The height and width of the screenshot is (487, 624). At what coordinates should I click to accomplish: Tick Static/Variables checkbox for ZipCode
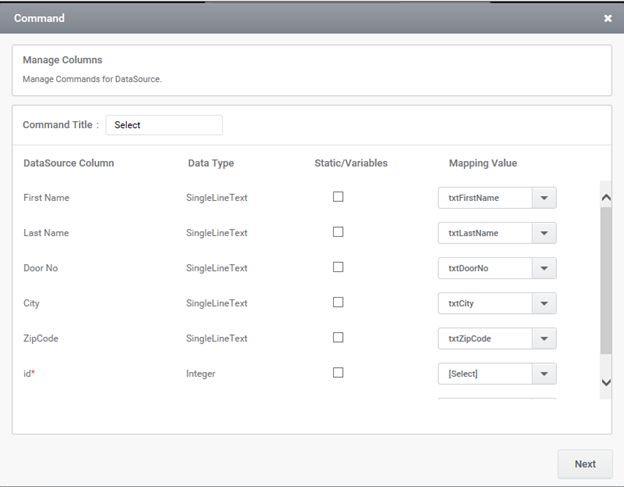(x=338, y=337)
